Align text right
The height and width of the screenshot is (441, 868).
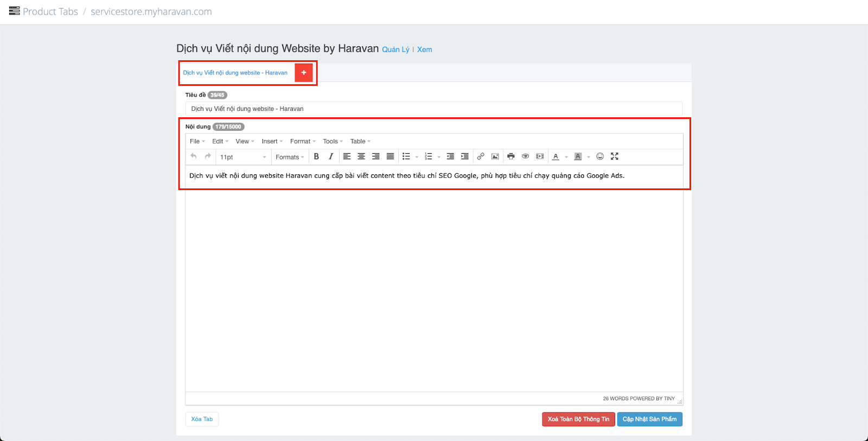point(375,156)
